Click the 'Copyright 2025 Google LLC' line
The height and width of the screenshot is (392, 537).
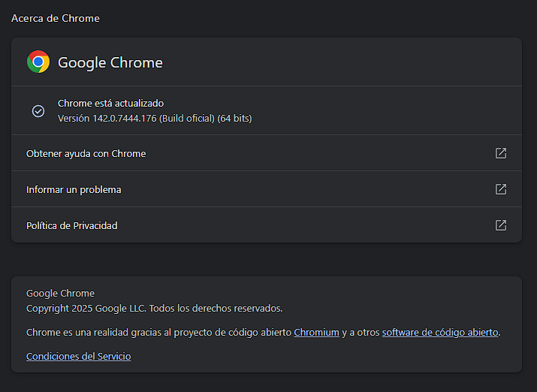coord(154,308)
